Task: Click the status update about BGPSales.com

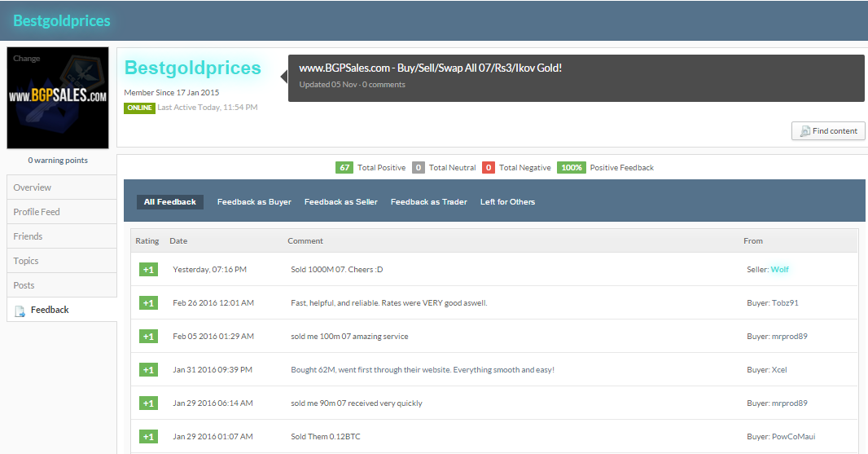Action: [x=430, y=68]
